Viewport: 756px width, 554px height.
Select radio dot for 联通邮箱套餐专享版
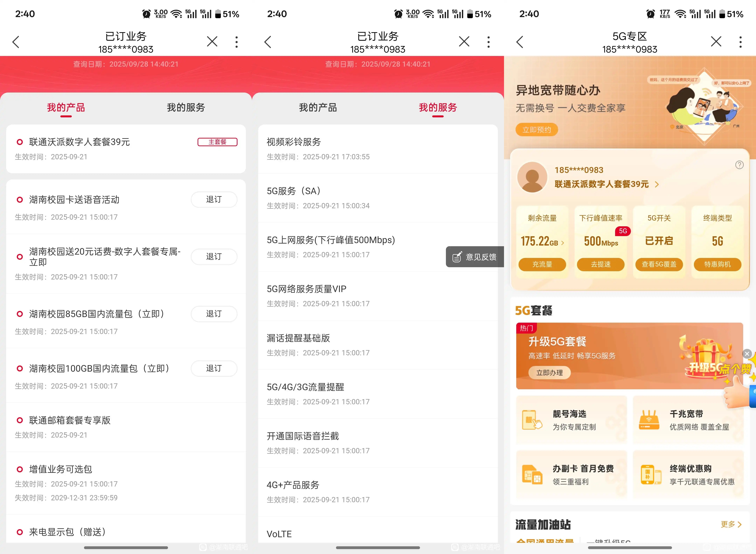pos(20,420)
